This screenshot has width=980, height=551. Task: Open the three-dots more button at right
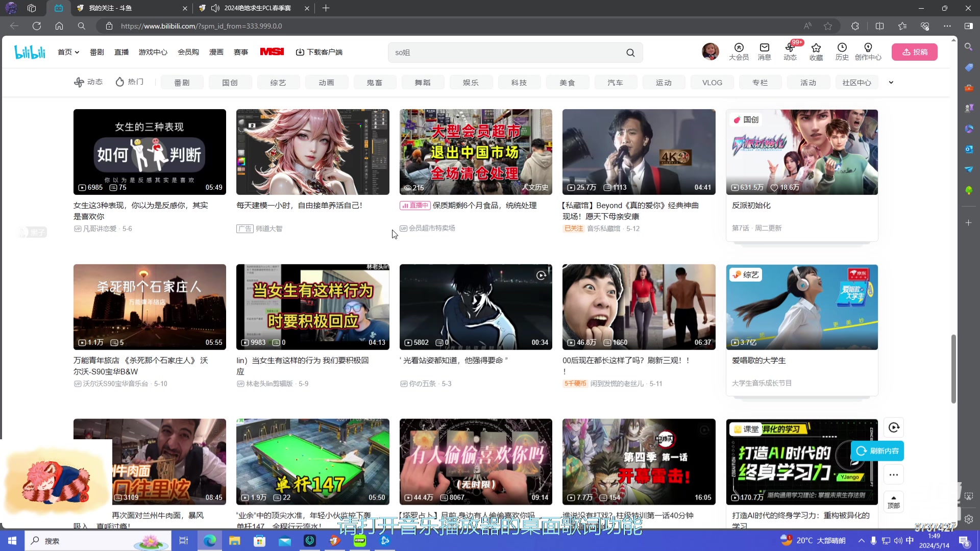(894, 475)
